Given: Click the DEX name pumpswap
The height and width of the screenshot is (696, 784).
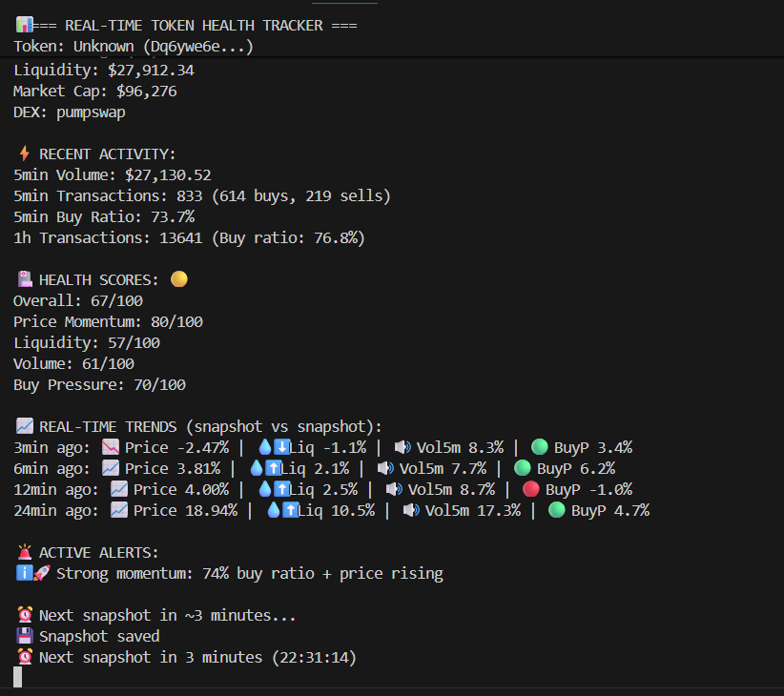Looking at the screenshot, I should point(91,113).
